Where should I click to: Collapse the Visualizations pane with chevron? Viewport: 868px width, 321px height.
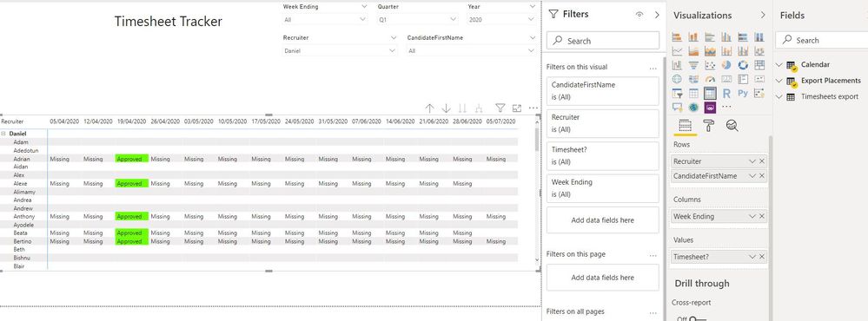coord(763,15)
